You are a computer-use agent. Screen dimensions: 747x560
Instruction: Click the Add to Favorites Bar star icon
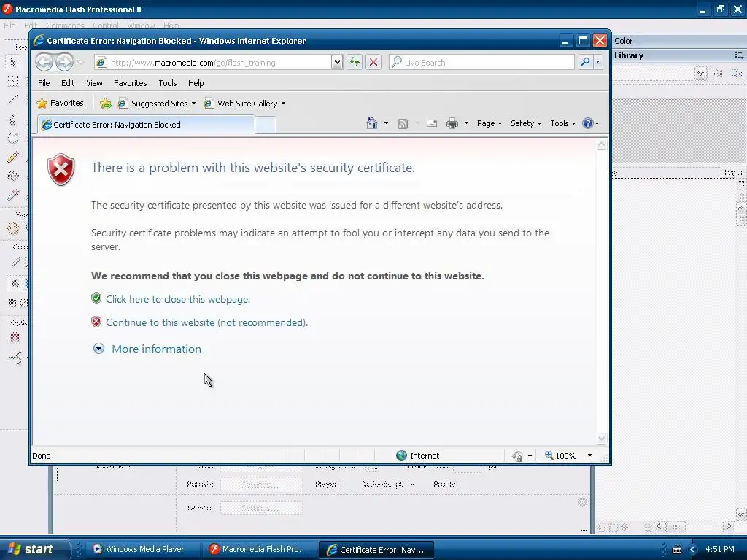(x=106, y=104)
